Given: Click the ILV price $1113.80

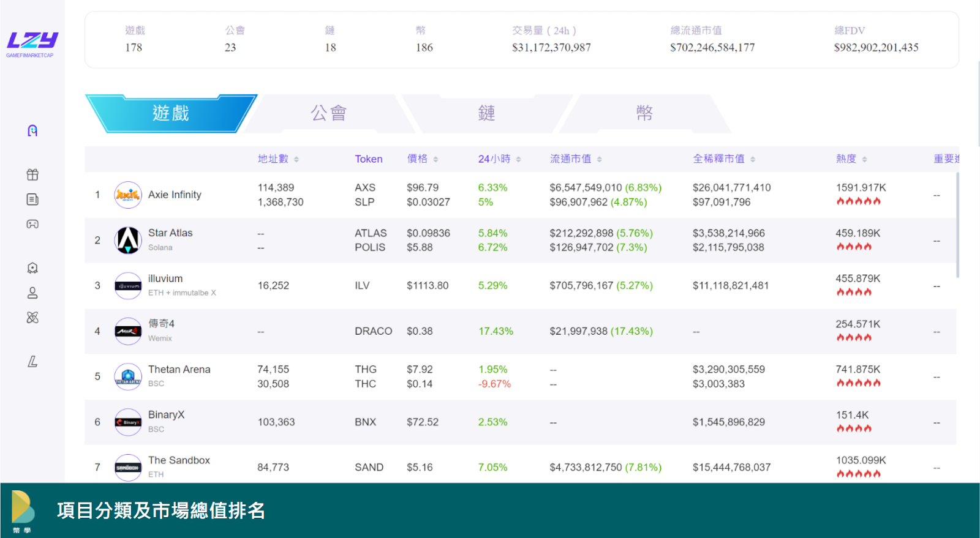Looking at the screenshot, I should click(x=428, y=286).
